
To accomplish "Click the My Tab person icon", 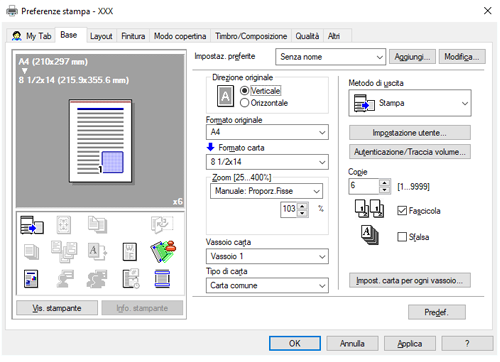I will tap(17, 36).
